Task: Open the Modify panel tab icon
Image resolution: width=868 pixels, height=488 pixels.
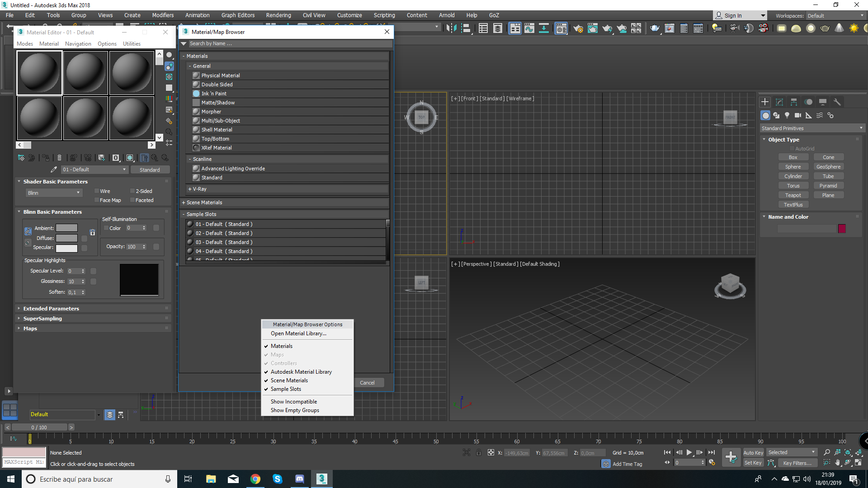Action: point(779,102)
